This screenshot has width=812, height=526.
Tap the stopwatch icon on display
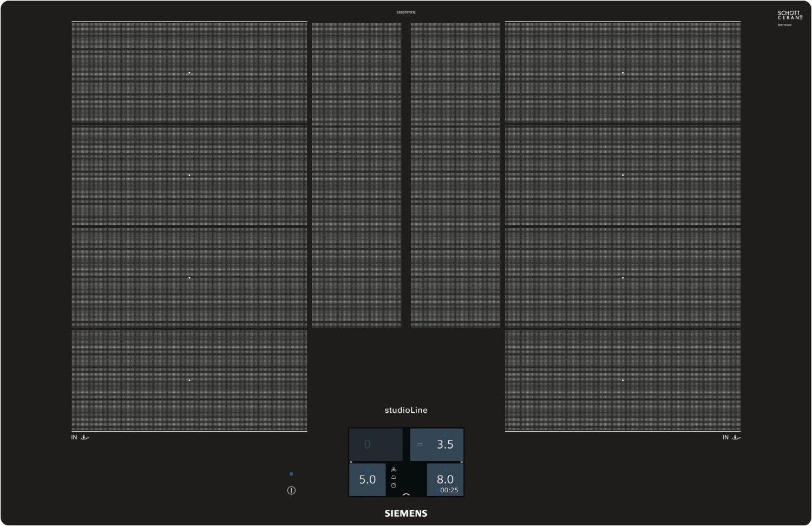[394, 485]
